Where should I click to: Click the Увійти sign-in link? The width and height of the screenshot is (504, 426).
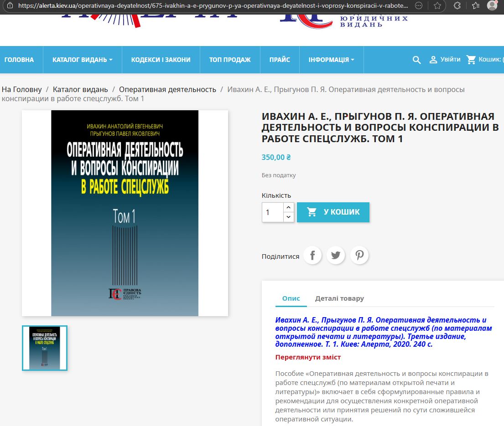pyautogui.click(x=445, y=60)
